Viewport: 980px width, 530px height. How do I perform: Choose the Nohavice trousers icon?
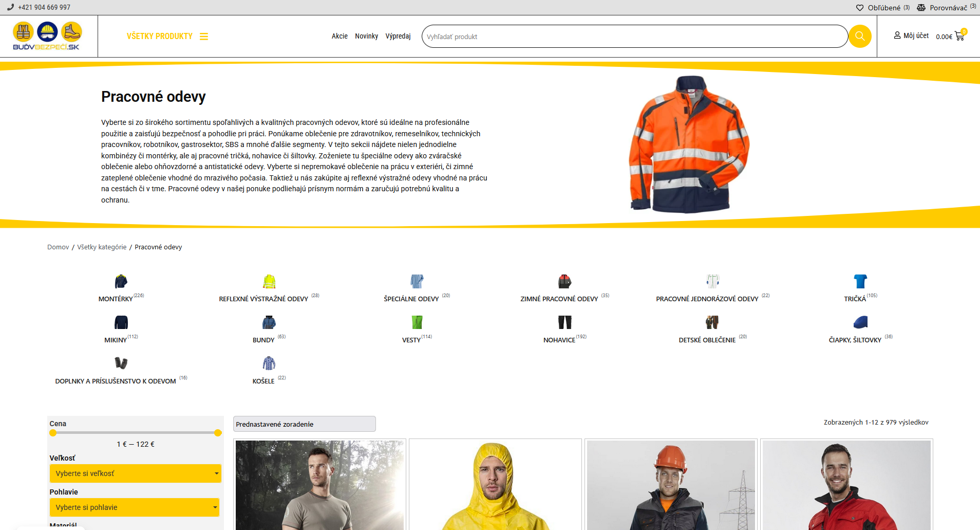click(x=564, y=322)
